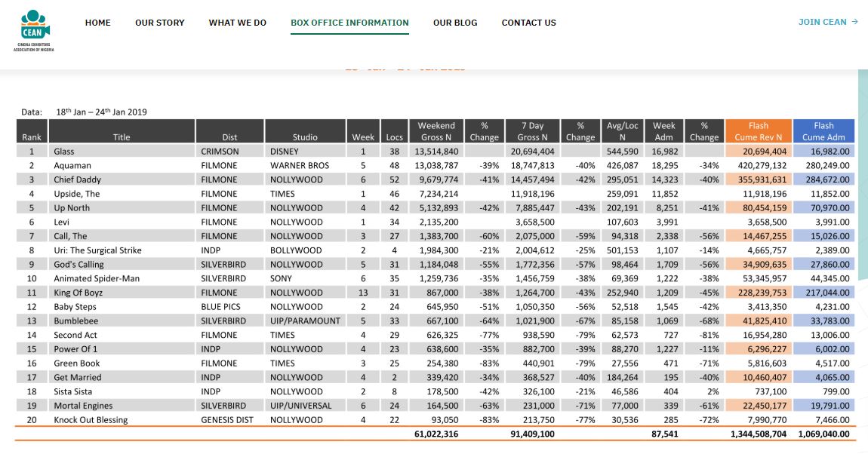
Task: Click DISNEY studio cell
Action: (284, 152)
